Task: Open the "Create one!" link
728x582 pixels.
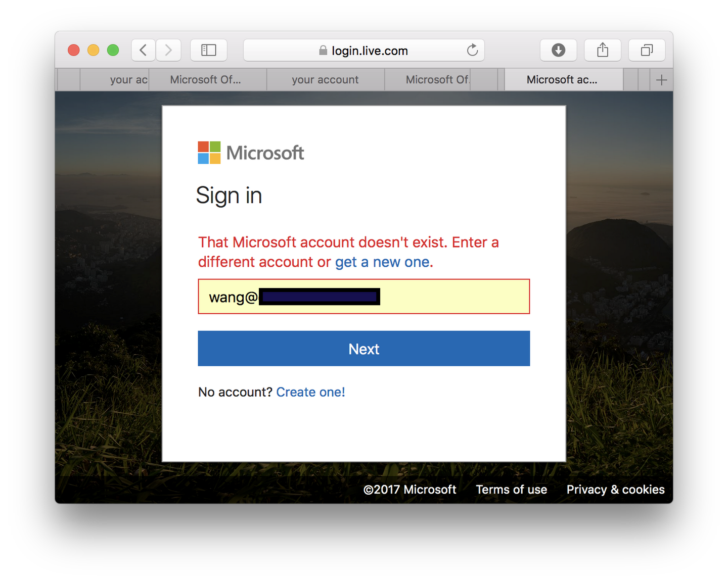Action: (310, 392)
